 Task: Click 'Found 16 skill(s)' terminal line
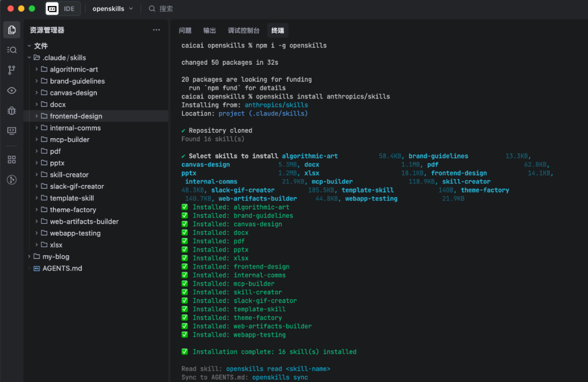[x=213, y=139]
